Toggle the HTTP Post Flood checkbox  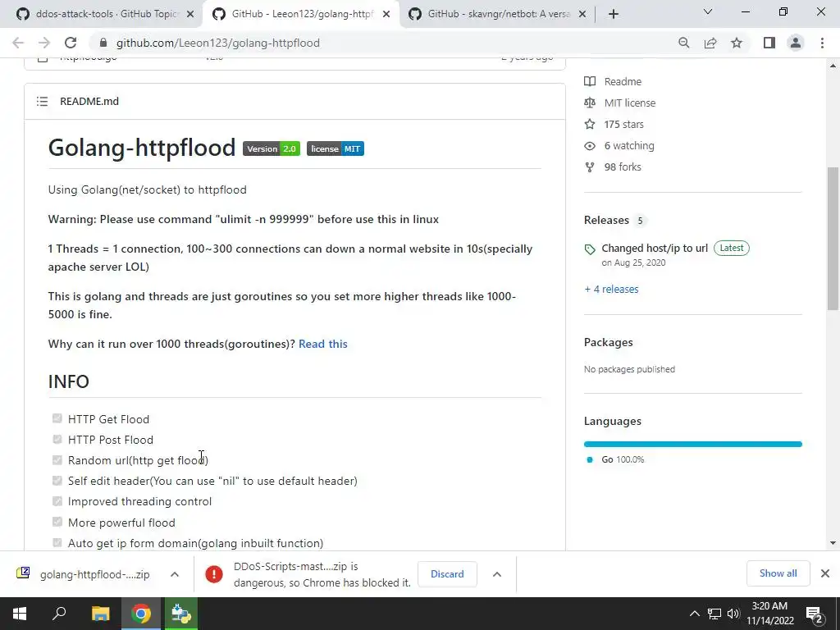coord(57,440)
